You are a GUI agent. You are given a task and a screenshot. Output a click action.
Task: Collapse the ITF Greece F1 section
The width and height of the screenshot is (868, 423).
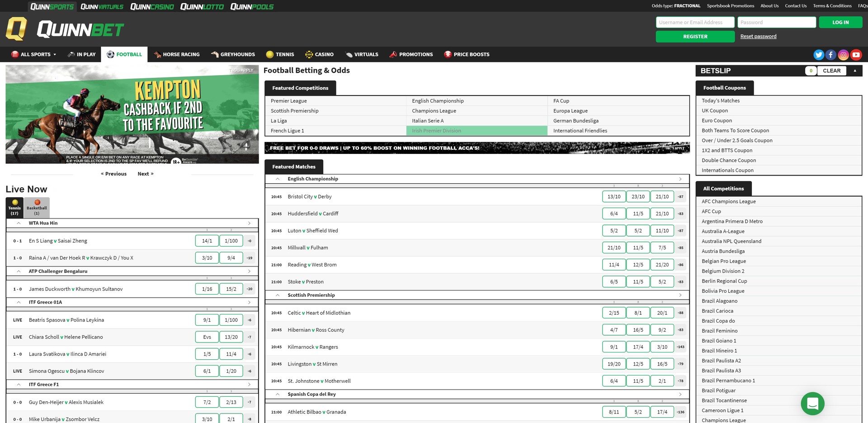click(19, 385)
